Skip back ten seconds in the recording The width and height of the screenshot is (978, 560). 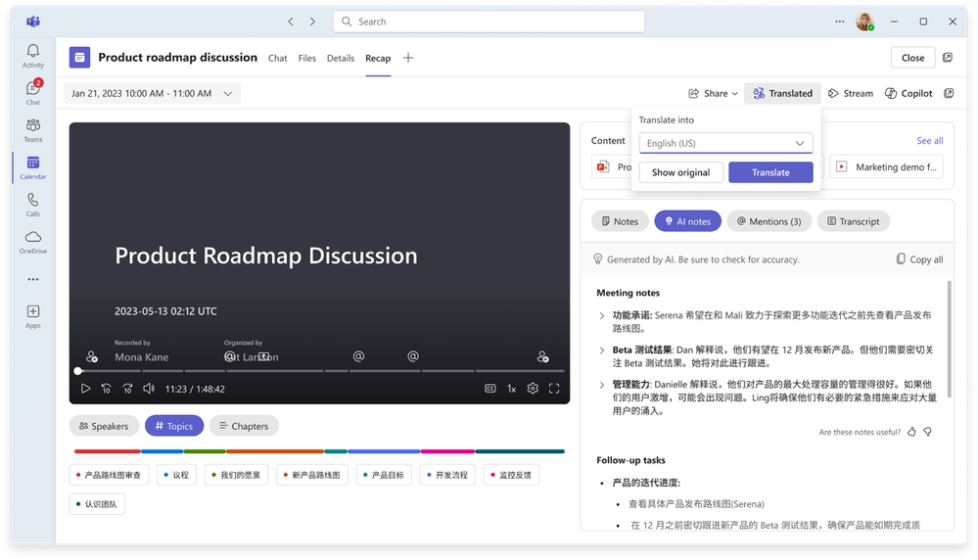click(x=106, y=389)
